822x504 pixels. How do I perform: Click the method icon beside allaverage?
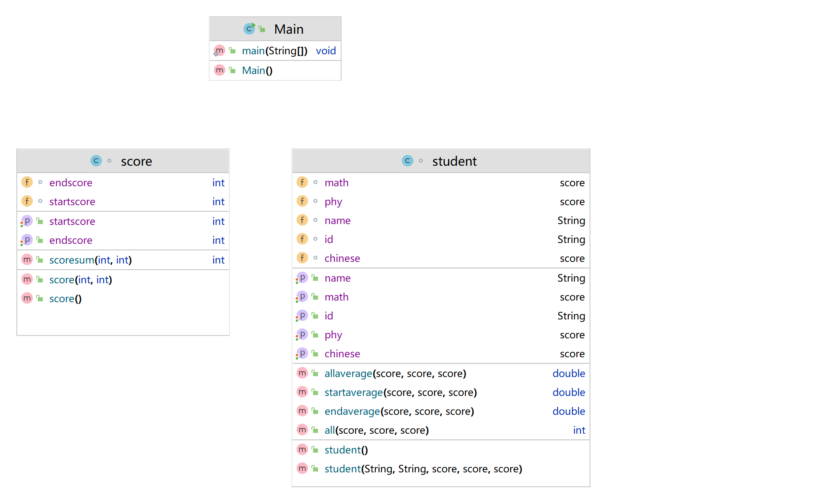click(302, 373)
